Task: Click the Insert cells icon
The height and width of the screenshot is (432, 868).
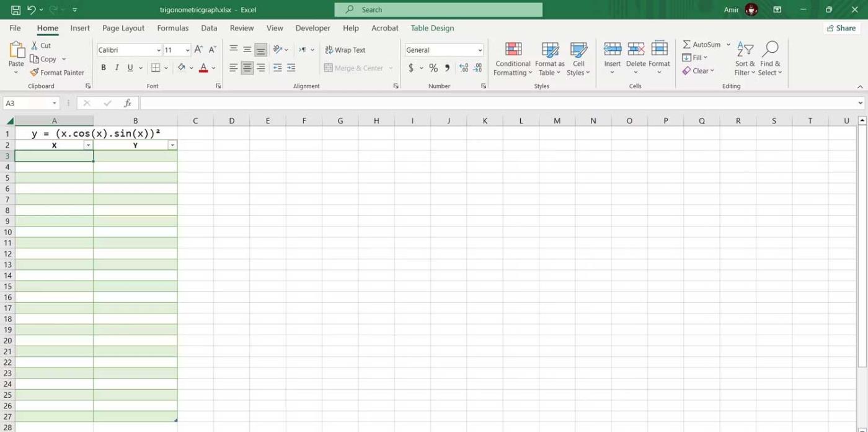Action: [613, 50]
